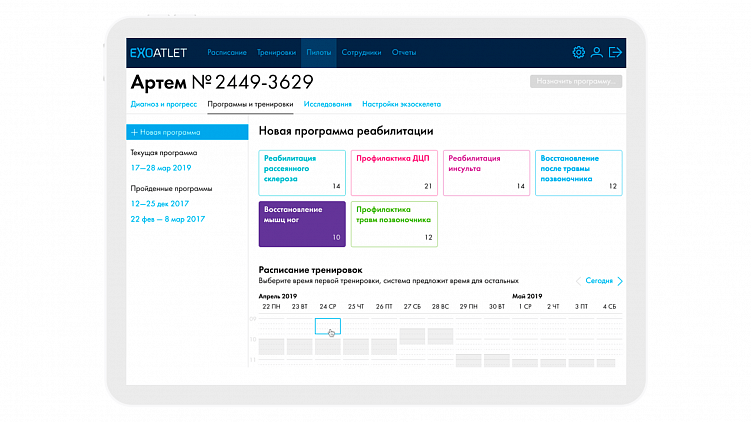
Task: Select Реабилитация рассеянного склероза card
Action: [x=302, y=173]
